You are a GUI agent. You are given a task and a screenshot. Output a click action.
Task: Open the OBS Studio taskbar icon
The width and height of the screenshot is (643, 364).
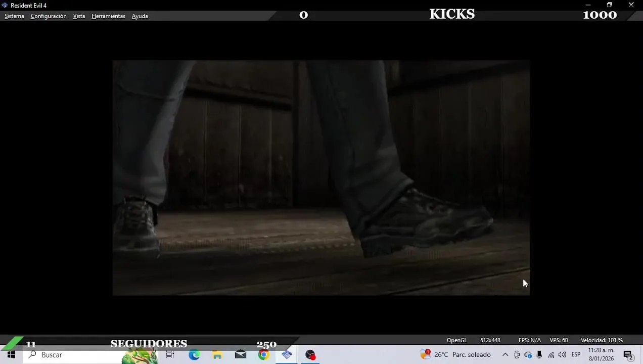(310, 355)
